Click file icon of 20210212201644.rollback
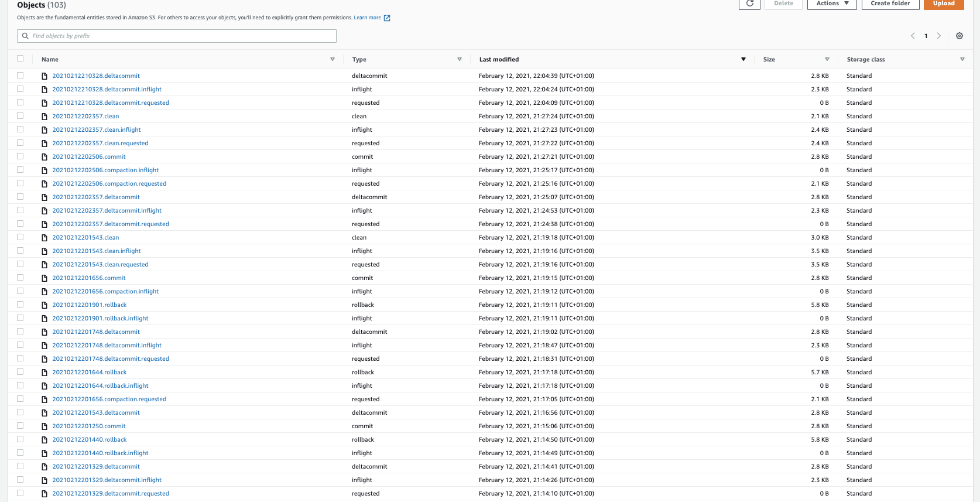980x502 pixels. tap(44, 373)
